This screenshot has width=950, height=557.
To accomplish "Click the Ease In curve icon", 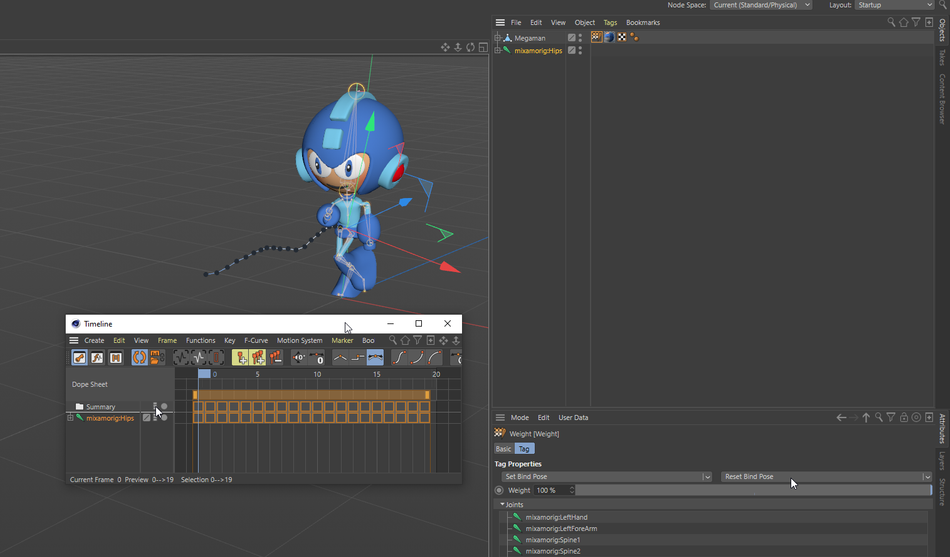I will 417,358.
